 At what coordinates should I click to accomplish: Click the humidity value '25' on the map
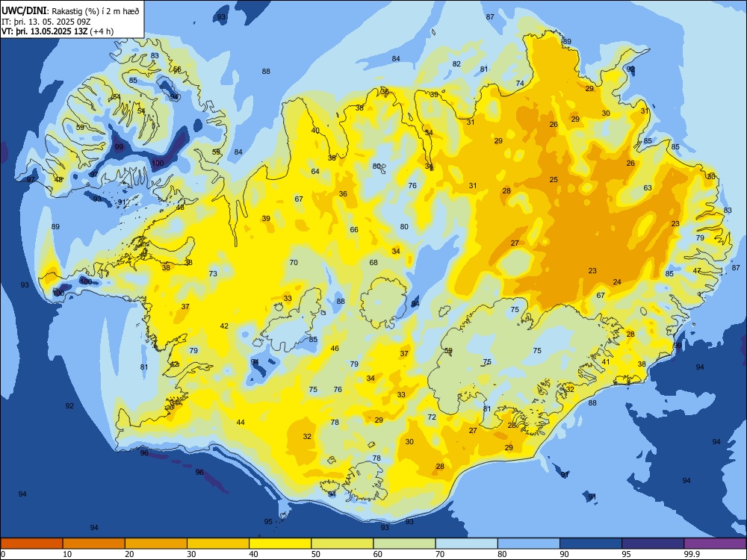(x=554, y=179)
